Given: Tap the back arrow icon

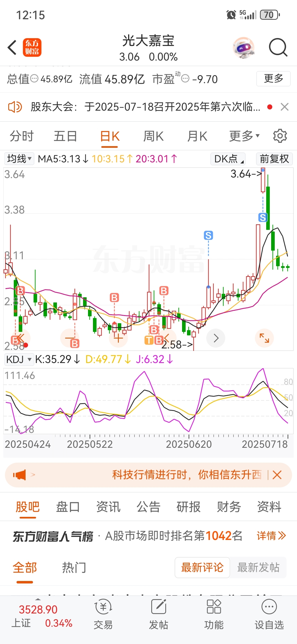Looking at the screenshot, I should coord(12,47).
